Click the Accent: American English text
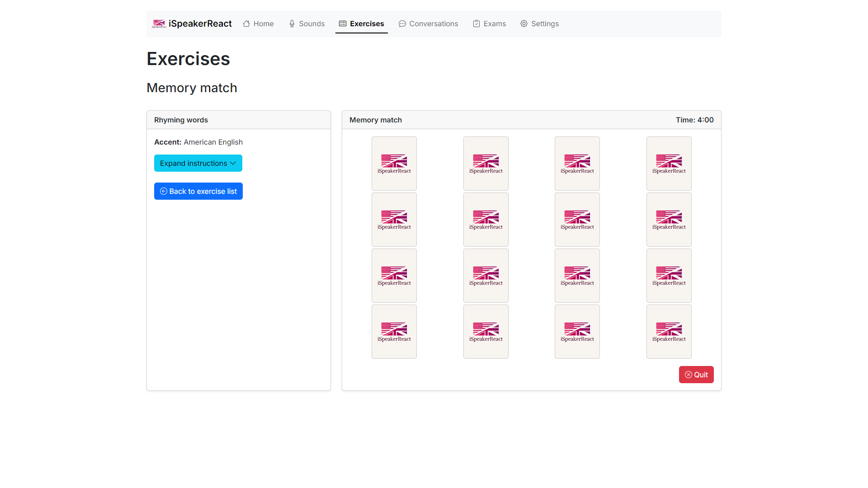Image resolution: width=868 pixels, height=488 pixels. click(198, 142)
